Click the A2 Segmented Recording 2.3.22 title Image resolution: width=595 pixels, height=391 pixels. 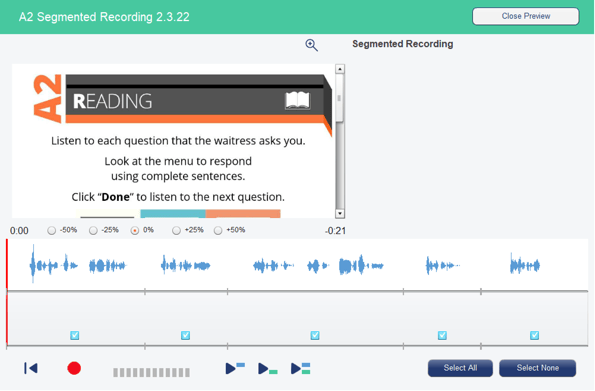[x=104, y=17]
